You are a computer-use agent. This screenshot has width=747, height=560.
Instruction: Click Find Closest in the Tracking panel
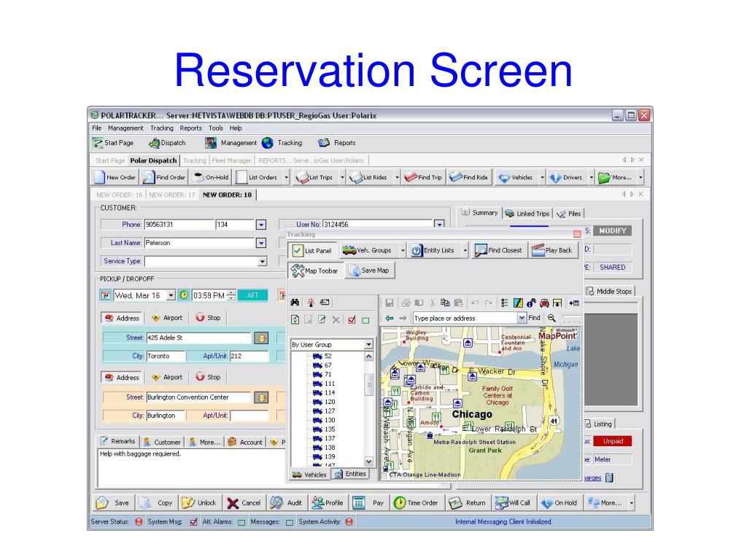pyautogui.click(x=499, y=251)
